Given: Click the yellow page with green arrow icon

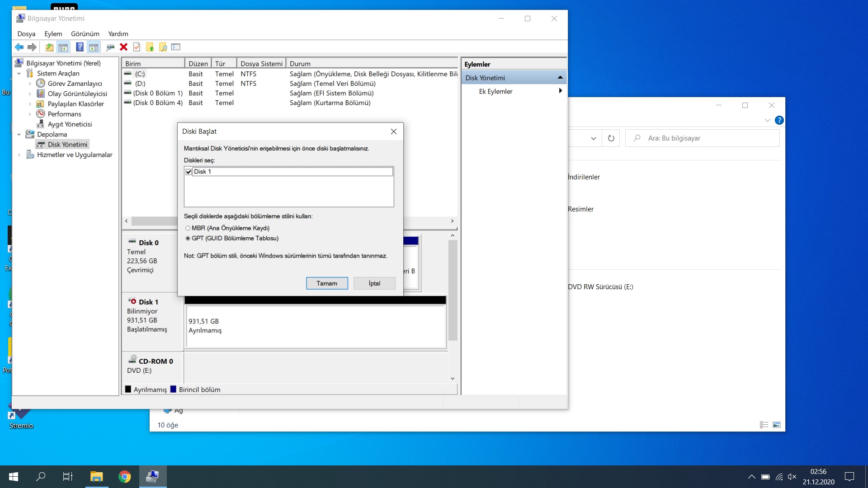Looking at the screenshot, I should click(x=150, y=47).
